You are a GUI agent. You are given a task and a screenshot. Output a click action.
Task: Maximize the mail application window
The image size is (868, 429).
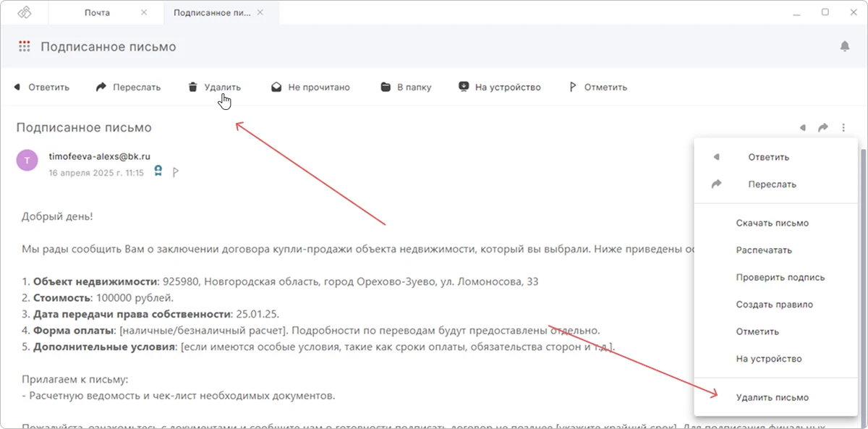(x=825, y=12)
